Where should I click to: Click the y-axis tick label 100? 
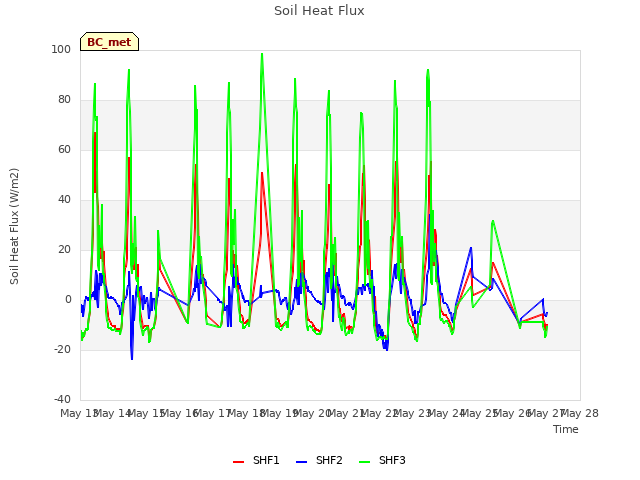pyautogui.click(x=61, y=50)
